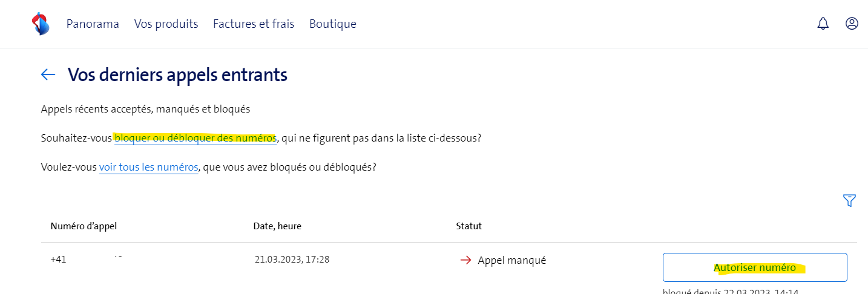Click the Statut column header

click(469, 226)
